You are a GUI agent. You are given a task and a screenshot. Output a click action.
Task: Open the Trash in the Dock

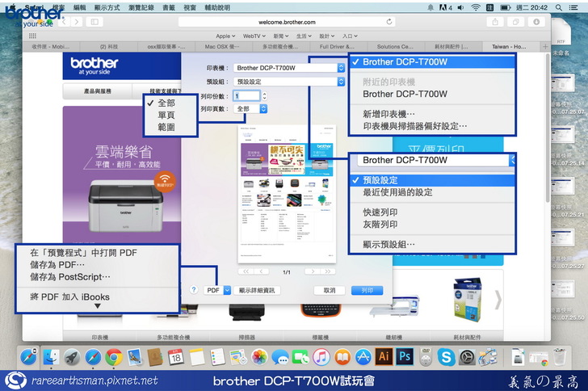point(560,357)
